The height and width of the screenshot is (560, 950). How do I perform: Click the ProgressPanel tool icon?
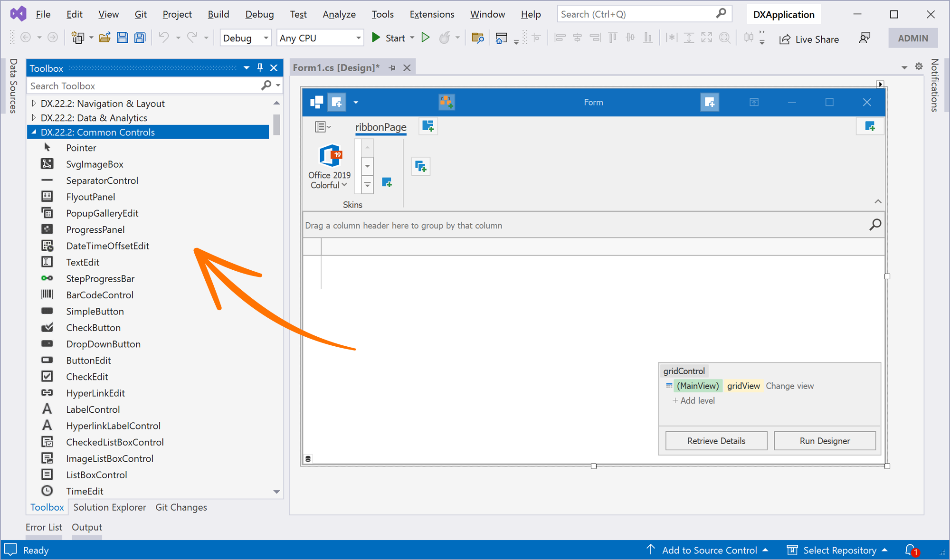[x=47, y=229]
